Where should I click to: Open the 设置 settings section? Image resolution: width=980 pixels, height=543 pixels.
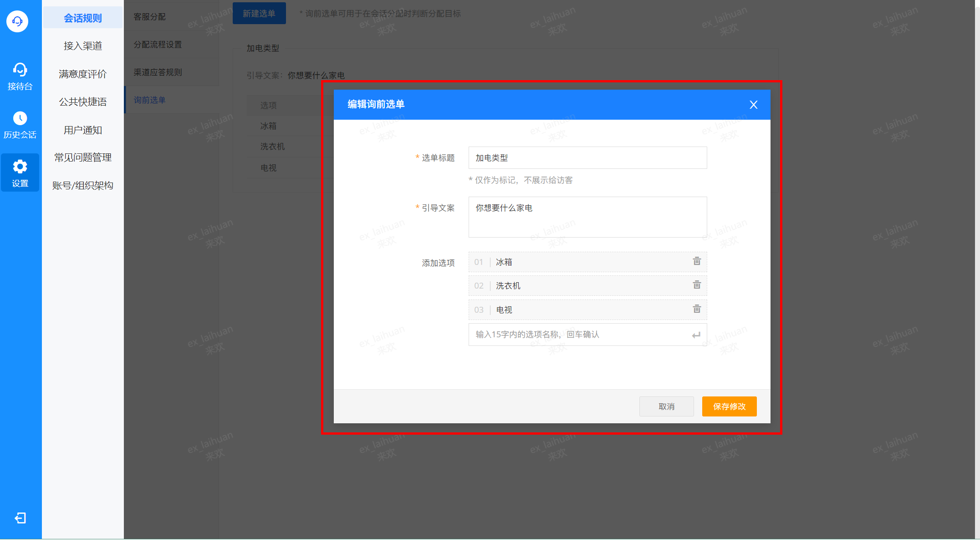coord(20,173)
